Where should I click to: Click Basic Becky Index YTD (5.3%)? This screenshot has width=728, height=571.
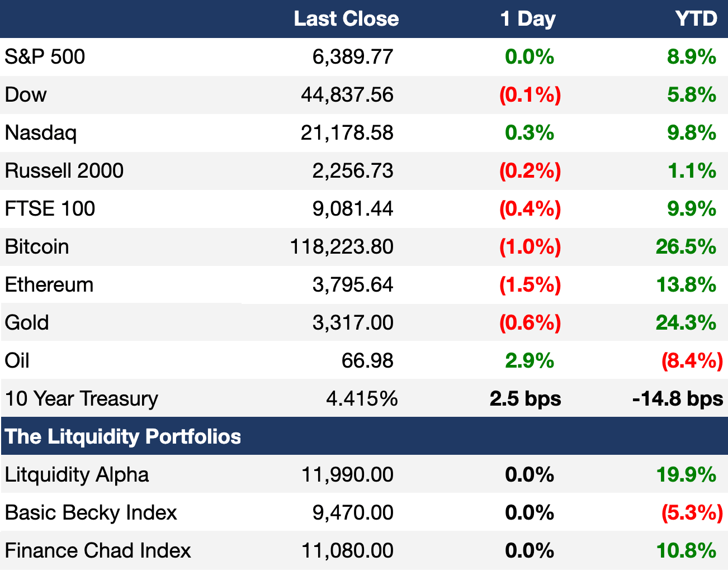pyautogui.click(x=692, y=513)
